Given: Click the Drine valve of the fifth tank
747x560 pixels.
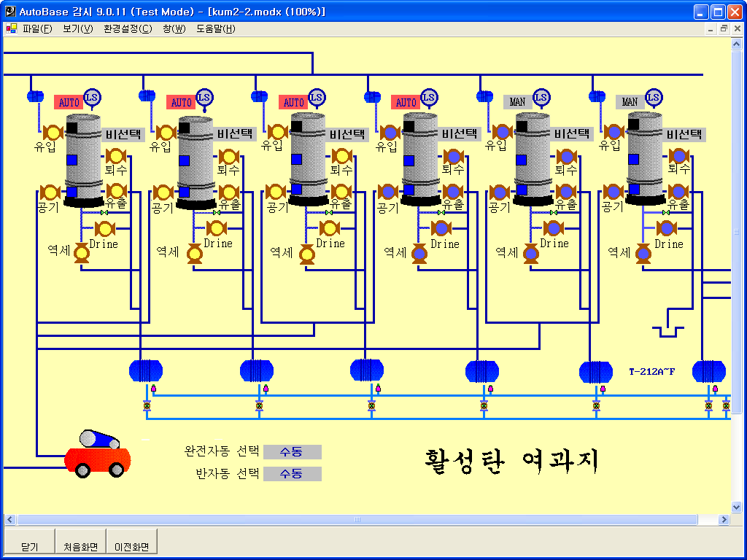Looking at the screenshot, I should [x=554, y=228].
